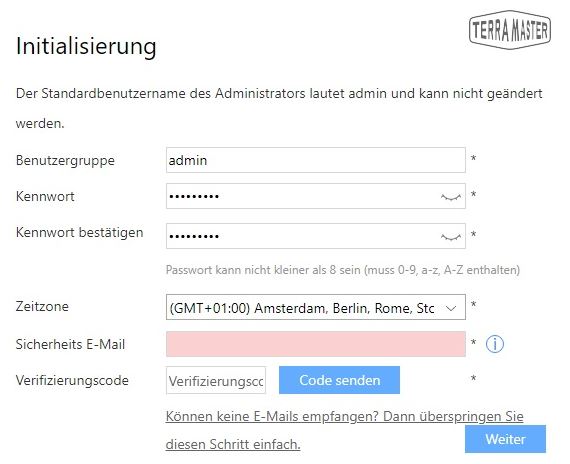The image size is (570, 464).
Task: Click into the Kennwort password field
Action: [316, 196]
